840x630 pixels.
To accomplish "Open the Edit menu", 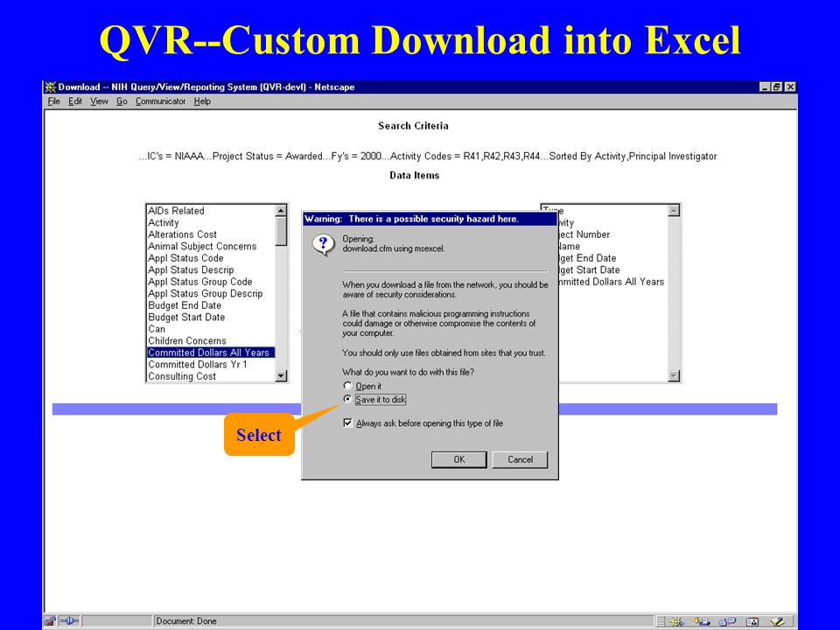I will [75, 101].
